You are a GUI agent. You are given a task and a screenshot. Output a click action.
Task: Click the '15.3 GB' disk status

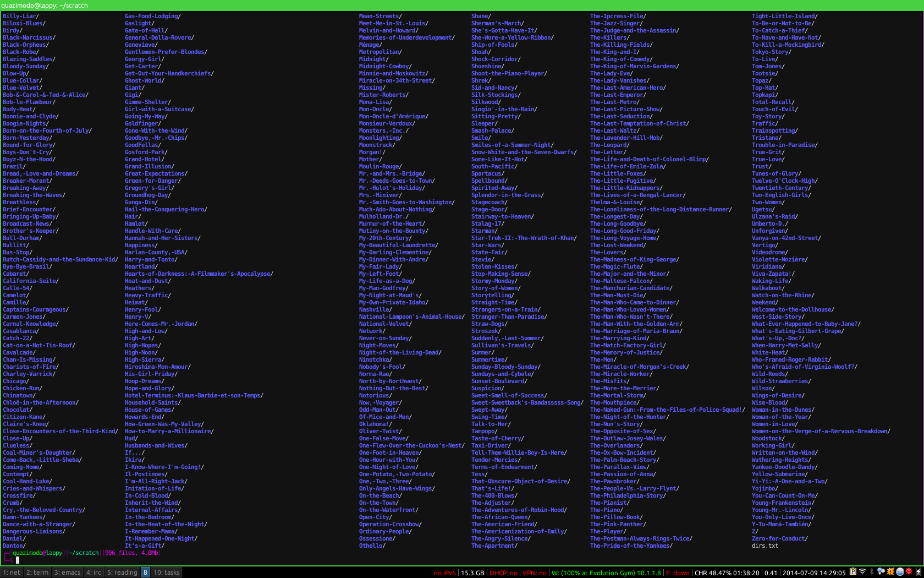point(472,573)
